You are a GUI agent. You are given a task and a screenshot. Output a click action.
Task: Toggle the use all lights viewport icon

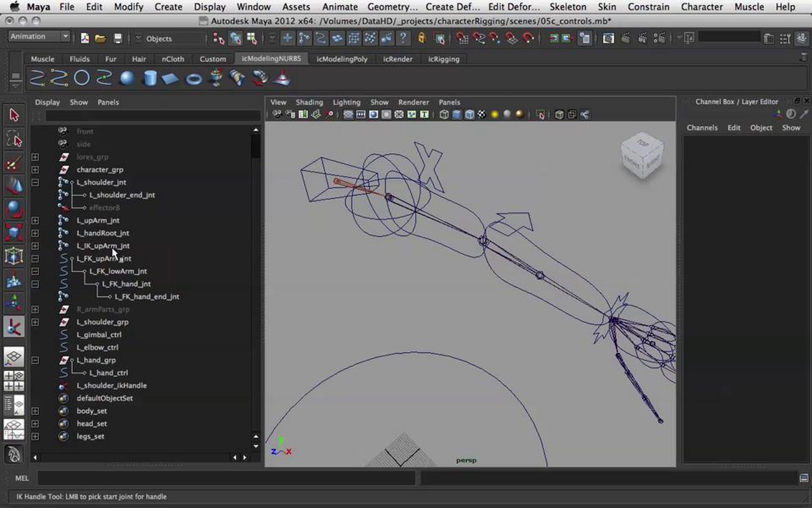pos(495,115)
